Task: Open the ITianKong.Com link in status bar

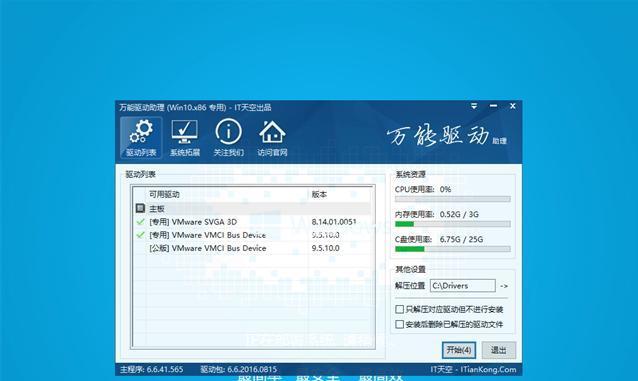Action: pos(488,370)
